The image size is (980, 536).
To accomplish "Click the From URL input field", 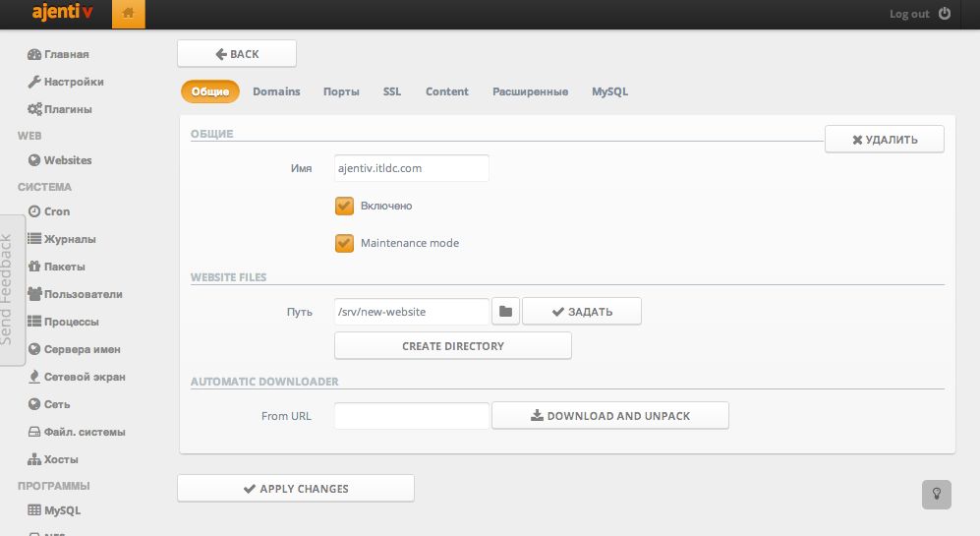I will pos(411,416).
